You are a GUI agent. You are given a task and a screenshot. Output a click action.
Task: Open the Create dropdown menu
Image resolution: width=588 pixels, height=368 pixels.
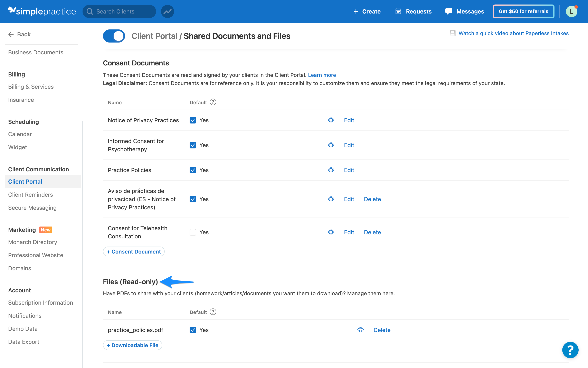point(367,11)
